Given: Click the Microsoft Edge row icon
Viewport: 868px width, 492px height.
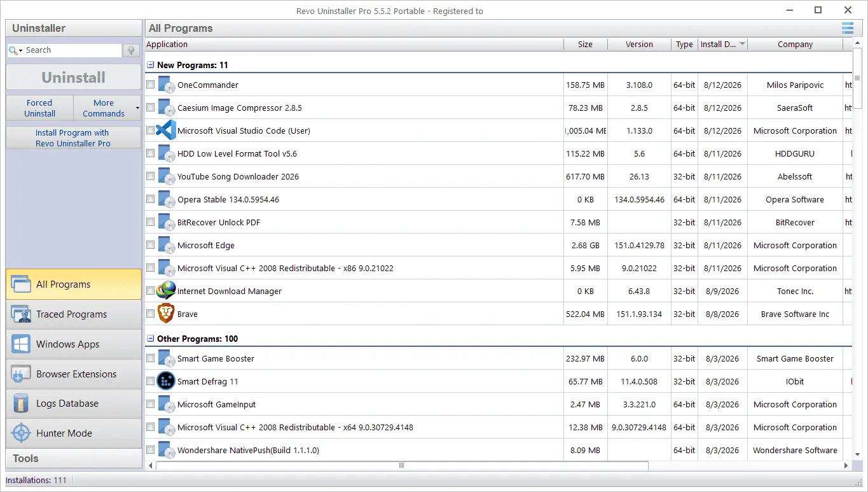Looking at the screenshot, I should 166,245.
